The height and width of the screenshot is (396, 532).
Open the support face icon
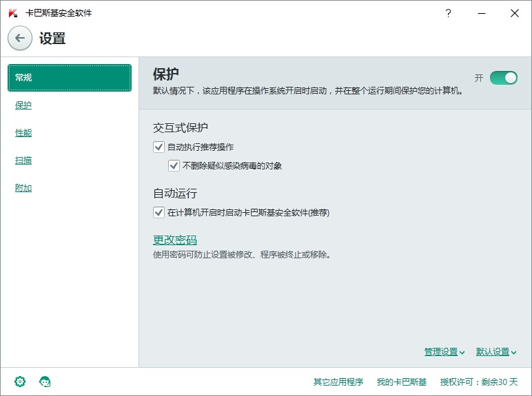click(45, 382)
